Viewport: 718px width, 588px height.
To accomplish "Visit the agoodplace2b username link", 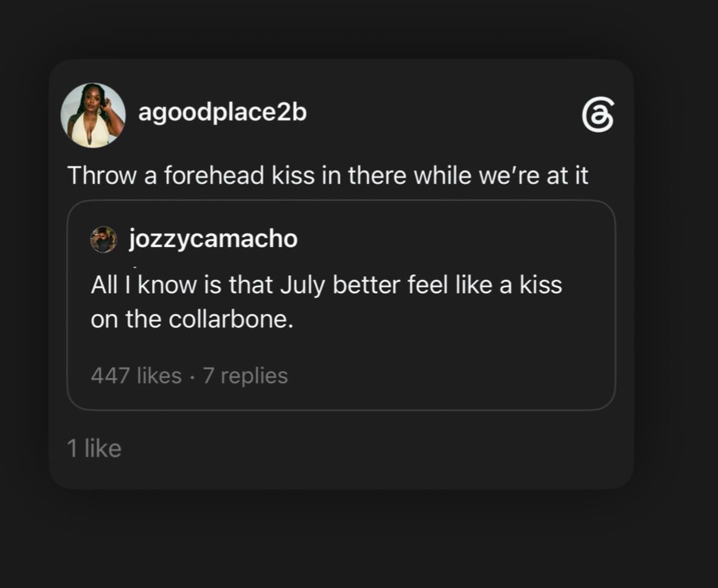I will [x=223, y=113].
